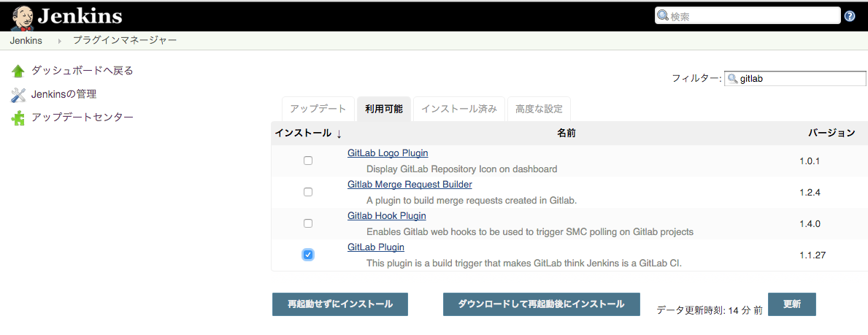This screenshot has height=335, width=868.
Task: Click 'A plugin to build merge requests' description
Action: [472, 201]
